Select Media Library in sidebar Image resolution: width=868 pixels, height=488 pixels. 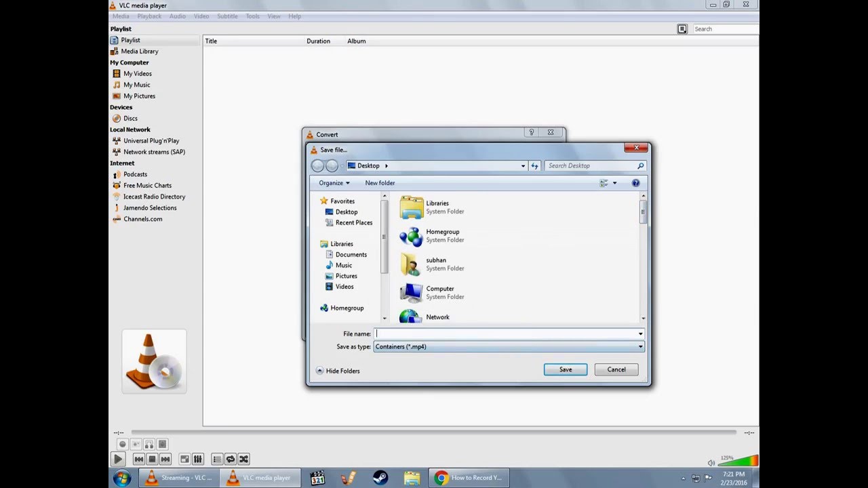(140, 52)
